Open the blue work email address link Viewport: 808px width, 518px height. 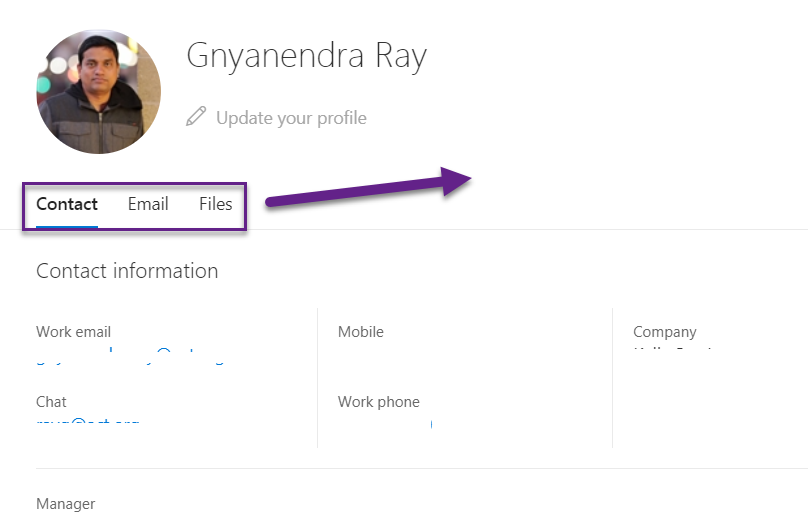(130, 357)
